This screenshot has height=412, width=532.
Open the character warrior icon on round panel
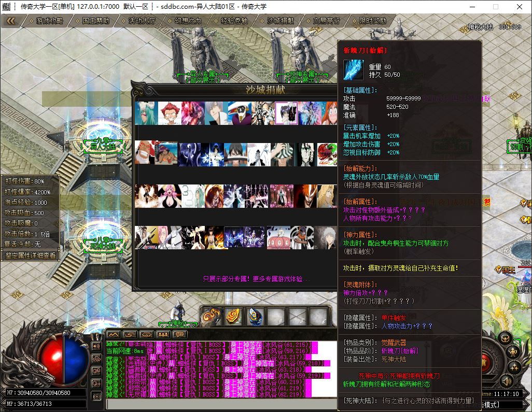pyautogui.click(x=514, y=352)
